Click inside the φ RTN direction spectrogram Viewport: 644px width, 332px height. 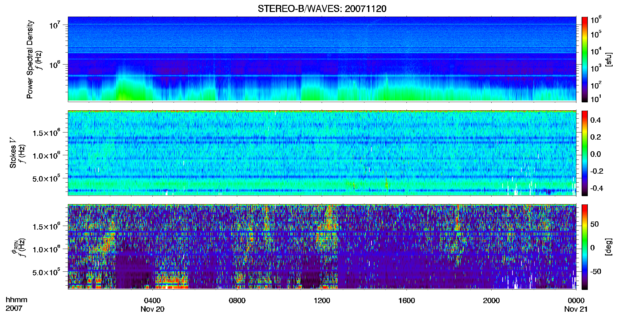pyautogui.click(x=322, y=247)
